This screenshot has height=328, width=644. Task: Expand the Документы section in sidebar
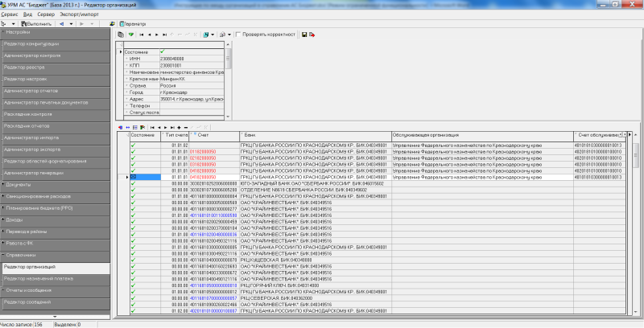click(55, 185)
